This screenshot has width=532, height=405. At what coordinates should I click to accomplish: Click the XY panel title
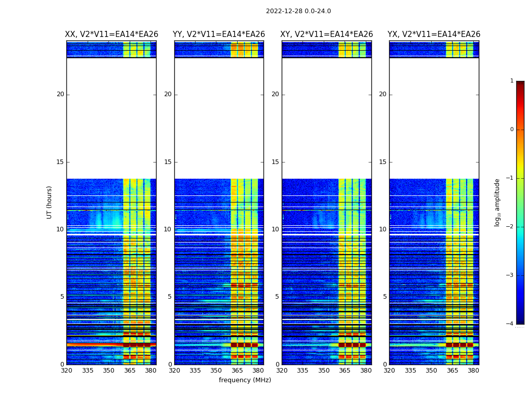(x=326, y=34)
